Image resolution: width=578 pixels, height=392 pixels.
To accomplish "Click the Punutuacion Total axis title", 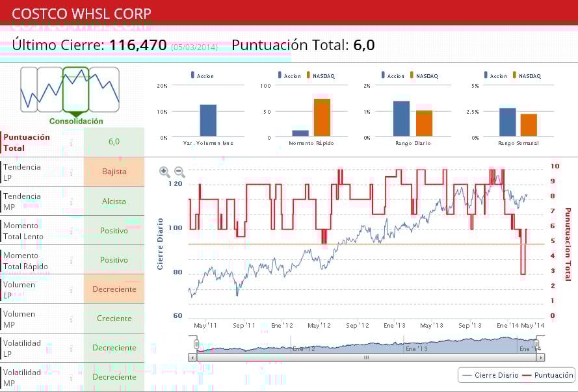I will pos(568,244).
